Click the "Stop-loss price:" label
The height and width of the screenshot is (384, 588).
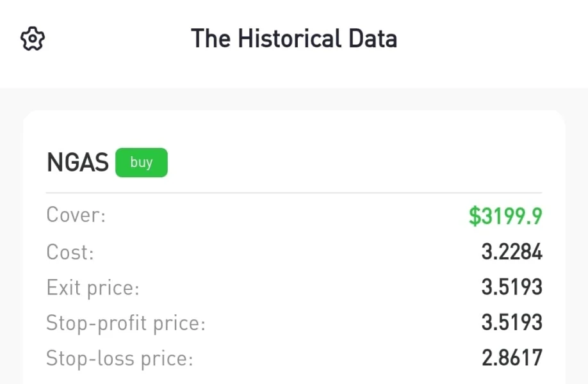tap(119, 358)
